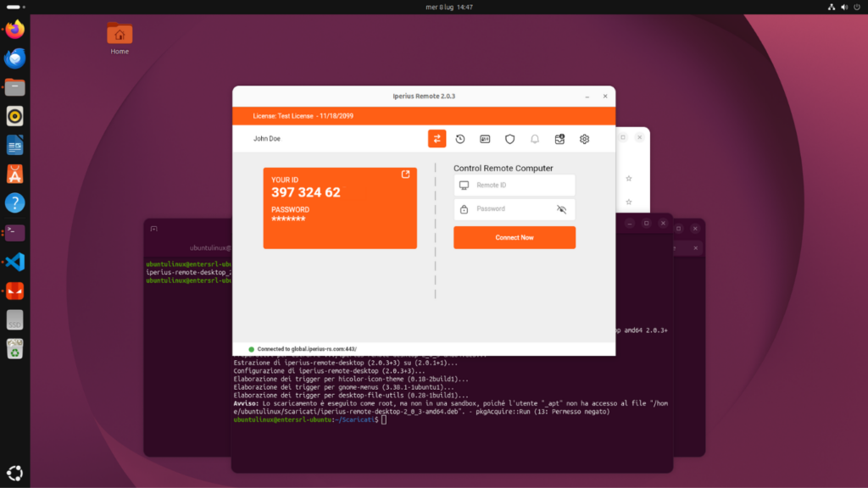Open Help from the dock
This screenshot has width=868, height=488.
[x=15, y=203]
